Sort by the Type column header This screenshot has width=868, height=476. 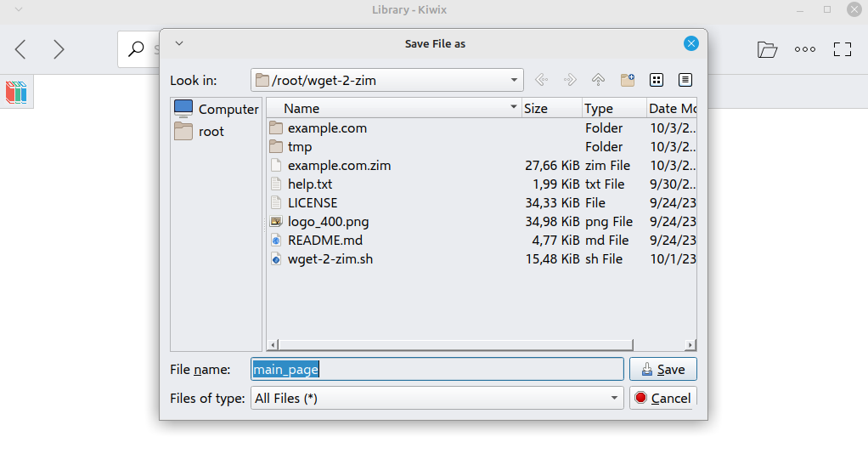click(614, 108)
